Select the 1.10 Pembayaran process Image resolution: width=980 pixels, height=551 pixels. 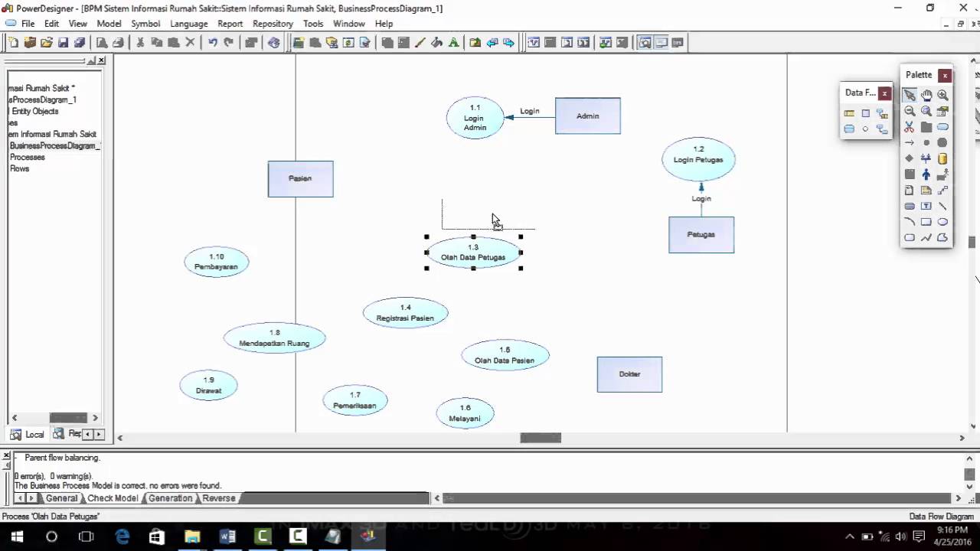click(216, 262)
